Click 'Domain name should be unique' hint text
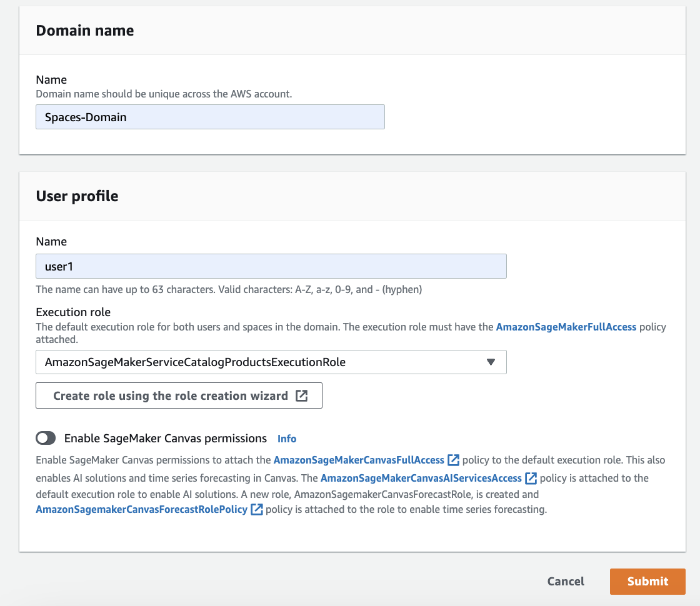The image size is (700, 606). [164, 94]
